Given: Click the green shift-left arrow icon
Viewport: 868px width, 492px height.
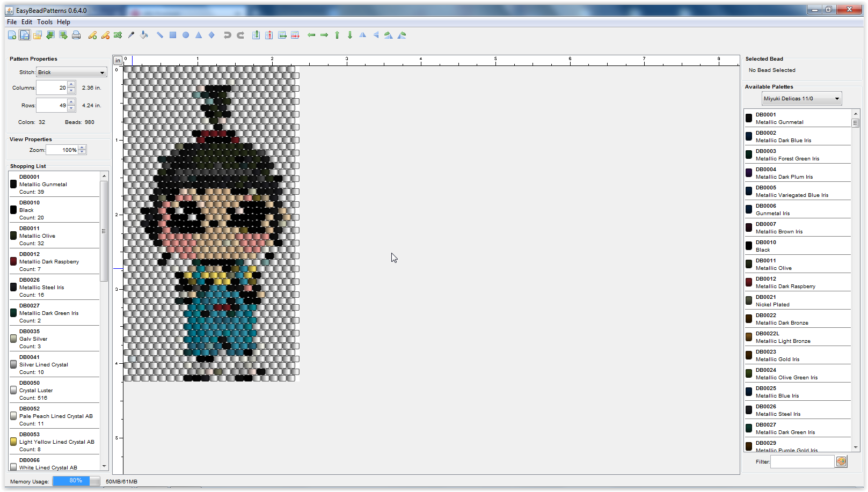Looking at the screenshot, I should tap(311, 35).
